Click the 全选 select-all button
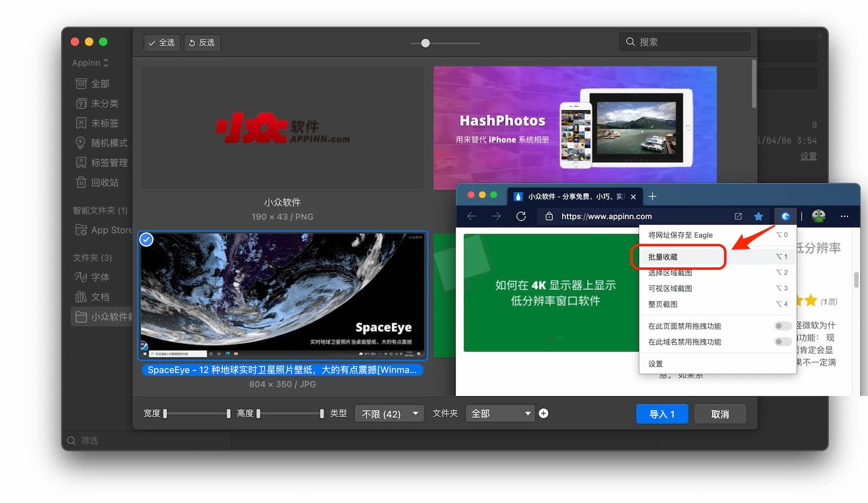The width and height of the screenshot is (868, 503). [x=161, y=42]
